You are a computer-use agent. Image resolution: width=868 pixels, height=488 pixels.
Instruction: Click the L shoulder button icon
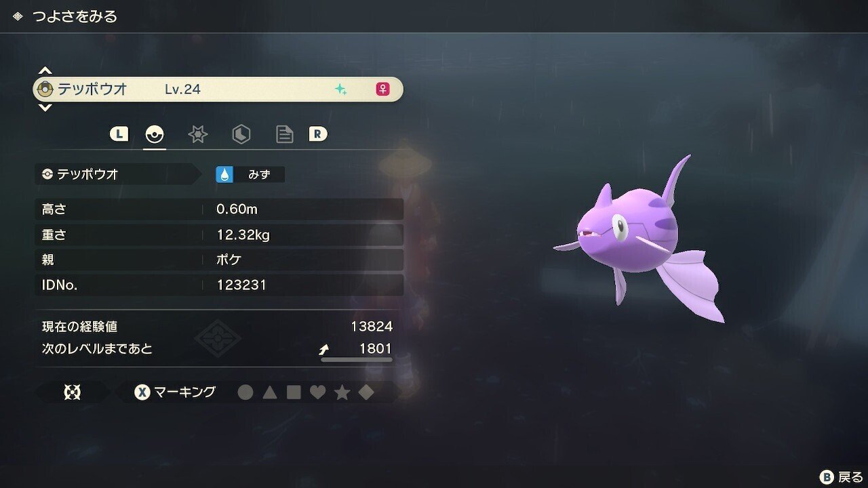point(119,134)
